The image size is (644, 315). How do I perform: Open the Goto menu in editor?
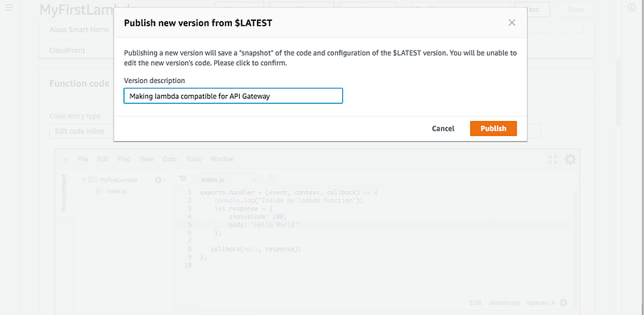(x=169, y=160)
